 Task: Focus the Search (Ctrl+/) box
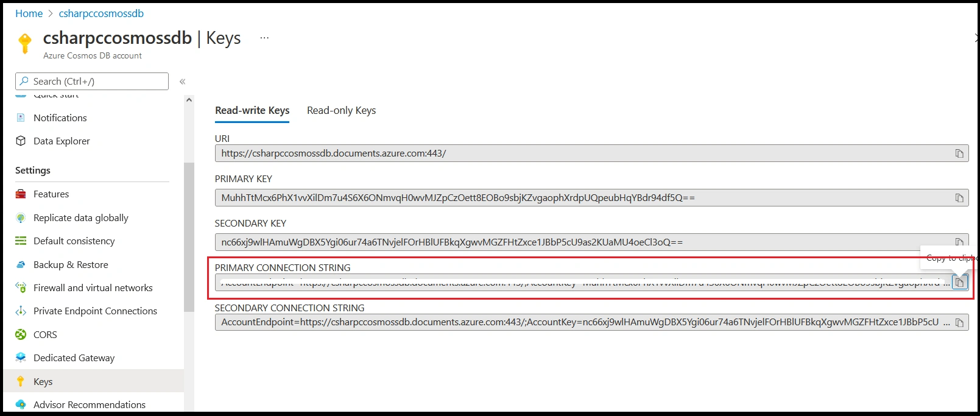pos(92,81)
